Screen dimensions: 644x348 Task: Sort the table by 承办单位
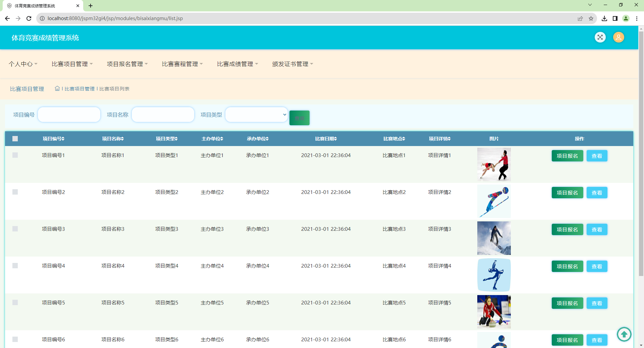click(258, 139)
